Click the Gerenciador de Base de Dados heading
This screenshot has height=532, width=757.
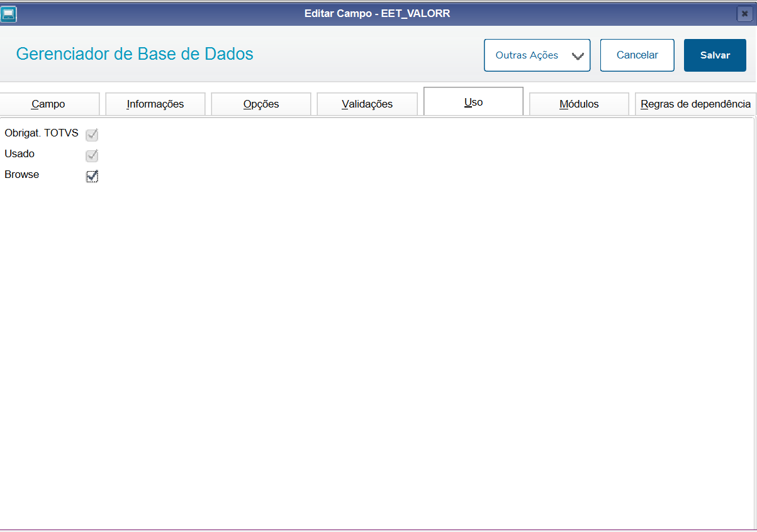tap(135, 54)
